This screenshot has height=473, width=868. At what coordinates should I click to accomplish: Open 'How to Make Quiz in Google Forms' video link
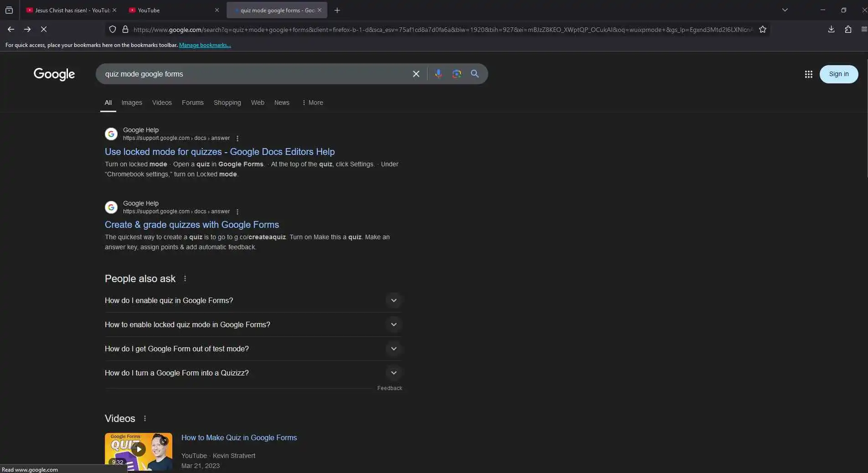(239, 437)
